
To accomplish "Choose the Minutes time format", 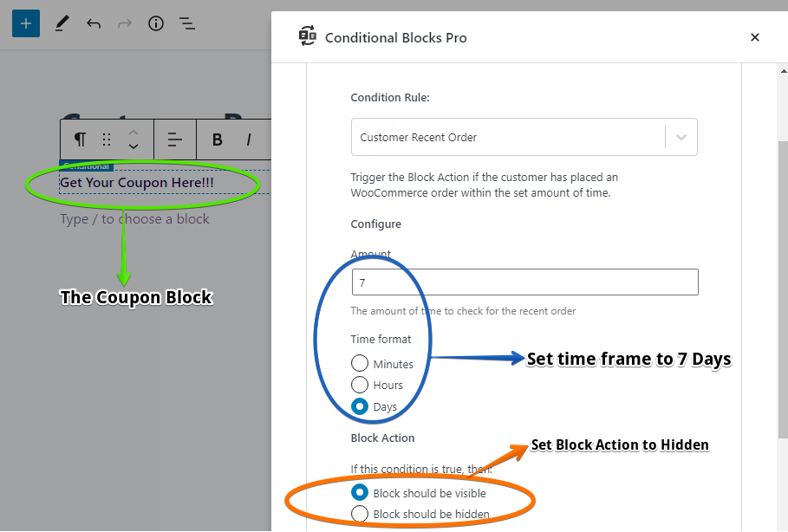I will tap(361, 364).
